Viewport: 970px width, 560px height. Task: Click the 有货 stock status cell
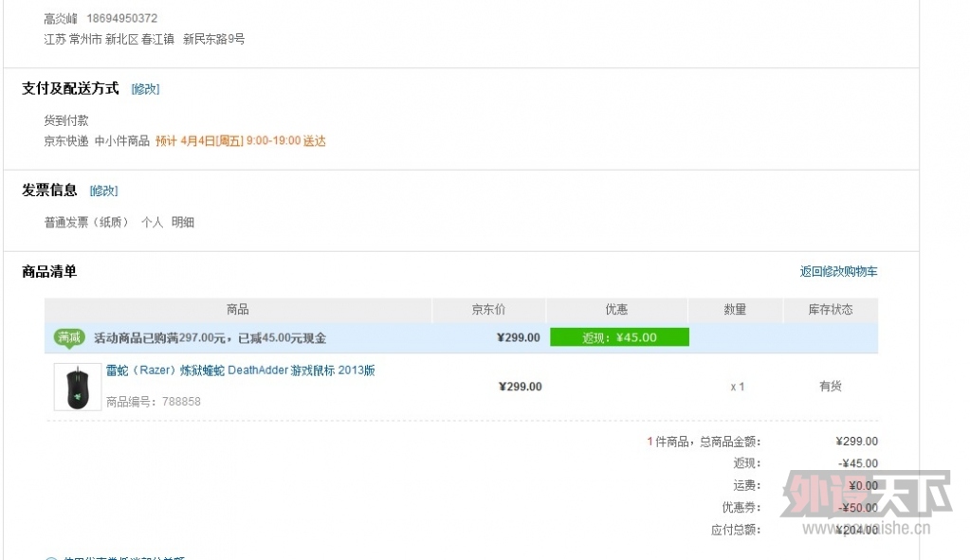831,387
